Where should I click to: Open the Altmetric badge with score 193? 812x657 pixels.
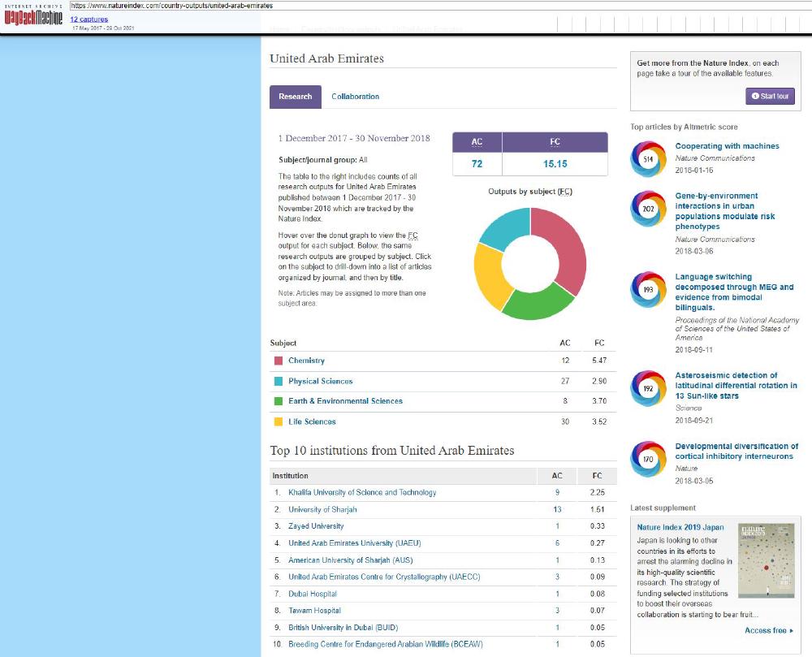pyautogui.click(x=648, y=289)
